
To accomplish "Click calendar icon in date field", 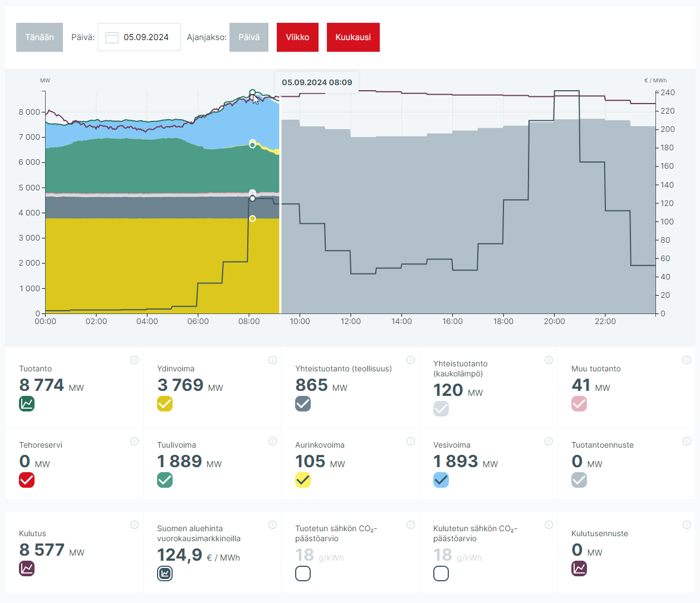I will [112, 37].
